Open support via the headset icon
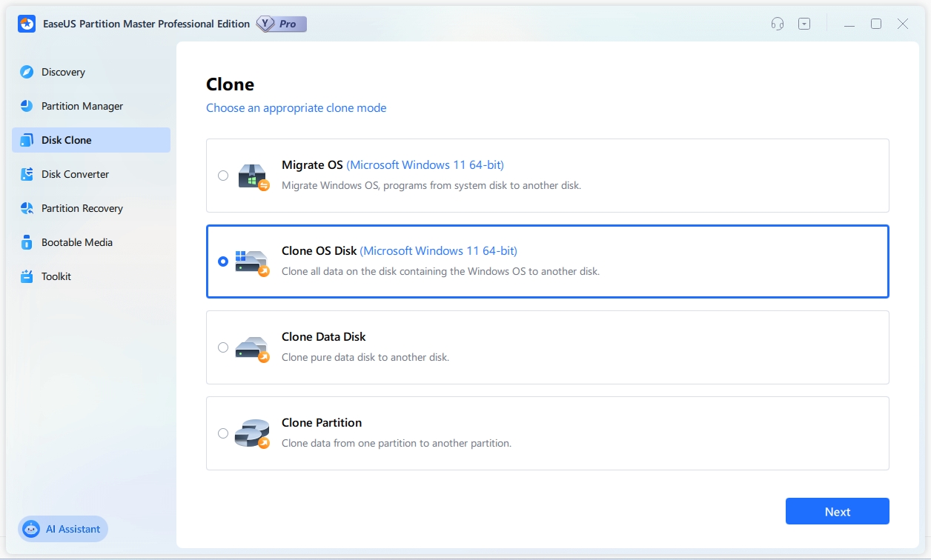Screen dimensions: 931x560 pyautogui.click(x=778, y=24)
